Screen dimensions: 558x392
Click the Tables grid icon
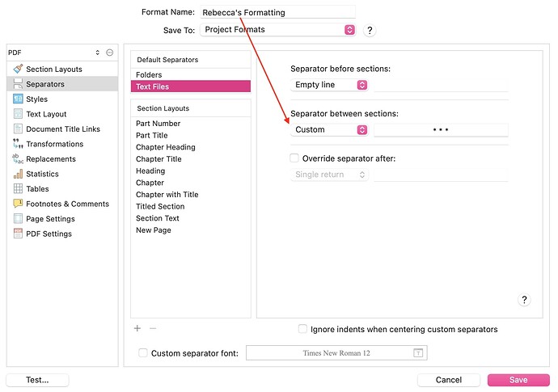[18, 188]
